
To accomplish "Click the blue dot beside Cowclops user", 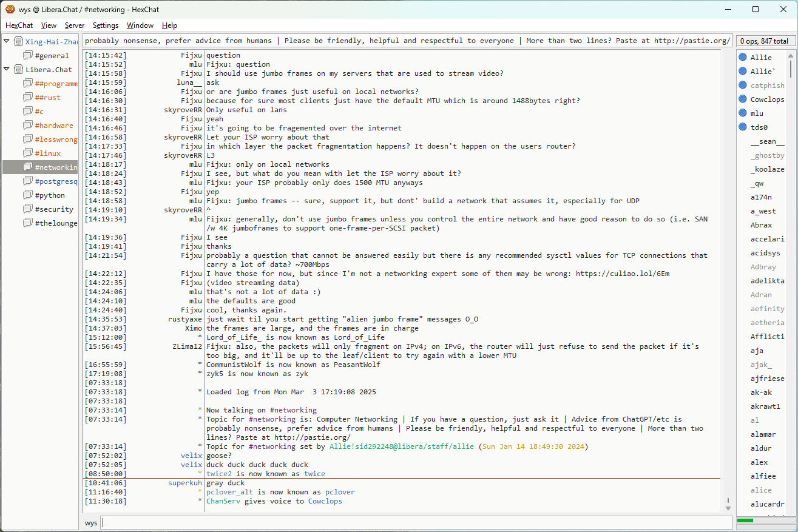I will point(742,99).
